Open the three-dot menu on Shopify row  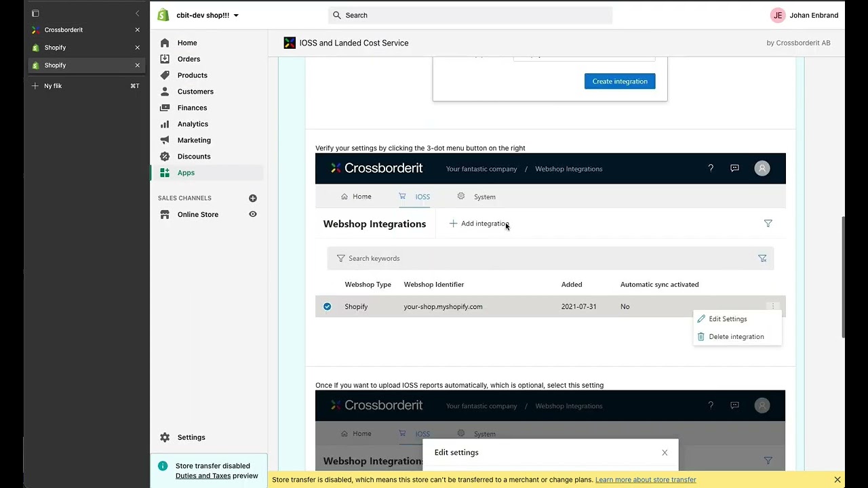tap(772, 306)
